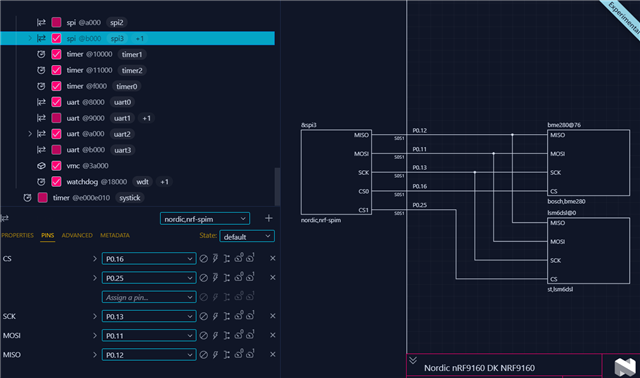Click the bracket icon in the MOSI row
The height and width of the screenshot is (378, 640).
pos(227,336)
